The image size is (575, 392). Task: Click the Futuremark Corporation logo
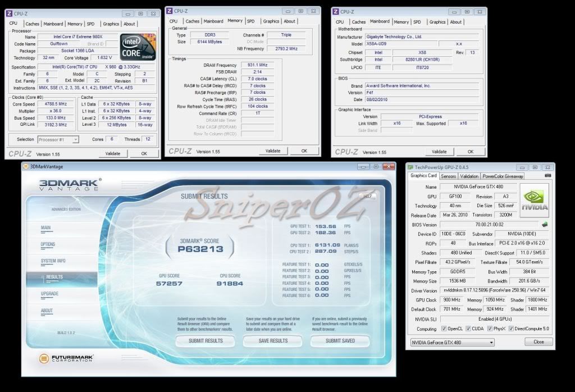click(x=66, y=358)
